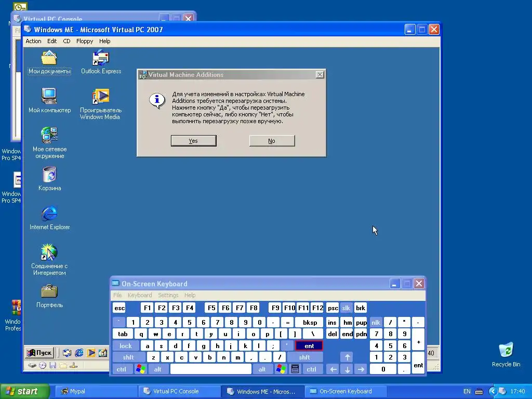Click the EN language indicator in taskbar

(x=467, y=392)
